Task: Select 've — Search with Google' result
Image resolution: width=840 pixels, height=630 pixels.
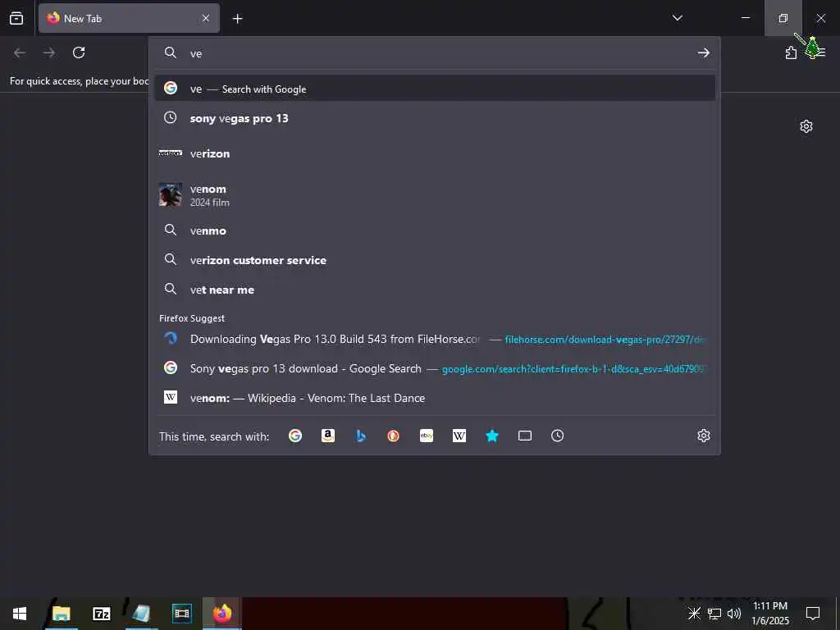Action: [x=435, y=89]
